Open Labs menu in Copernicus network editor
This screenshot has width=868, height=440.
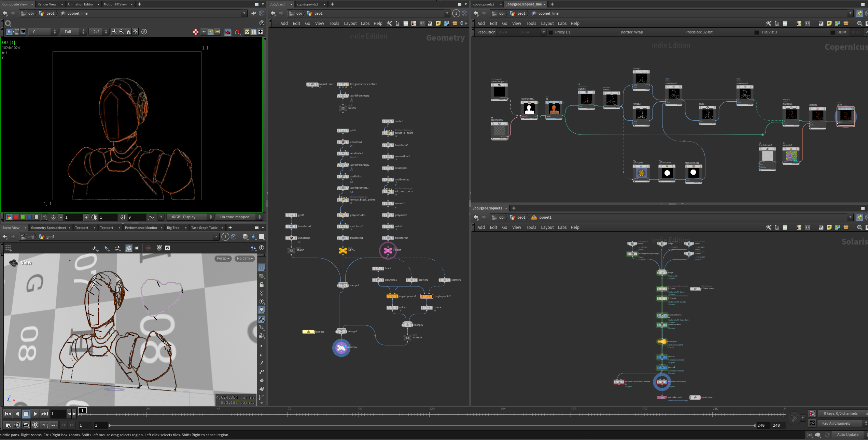coord(562,24)
